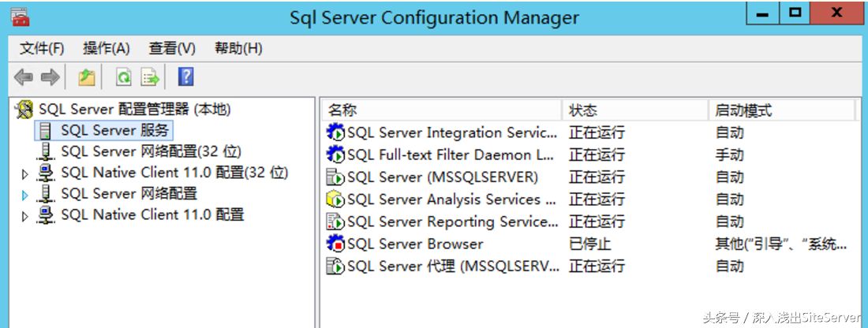Click the Up one level folder icon
Image resolution: width=868 pixels, height=328 pixels.
tap(86, 77)
